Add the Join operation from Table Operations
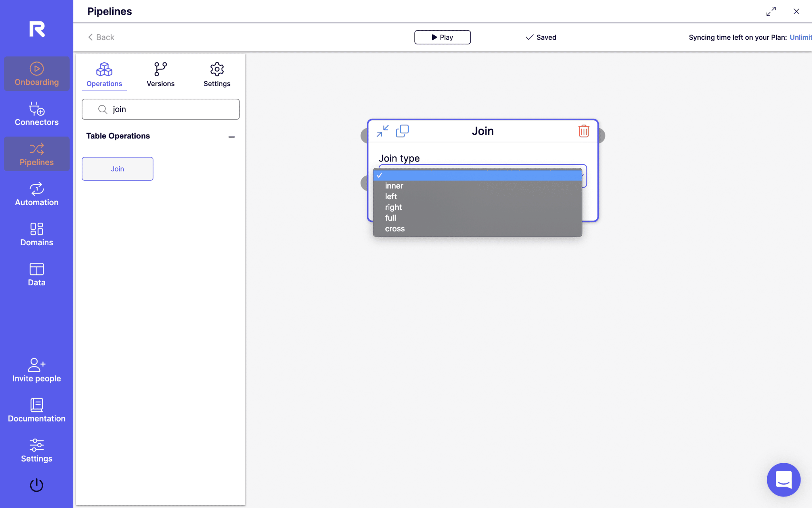This screenshot has width=812, height=508. (x=117, y=168)
